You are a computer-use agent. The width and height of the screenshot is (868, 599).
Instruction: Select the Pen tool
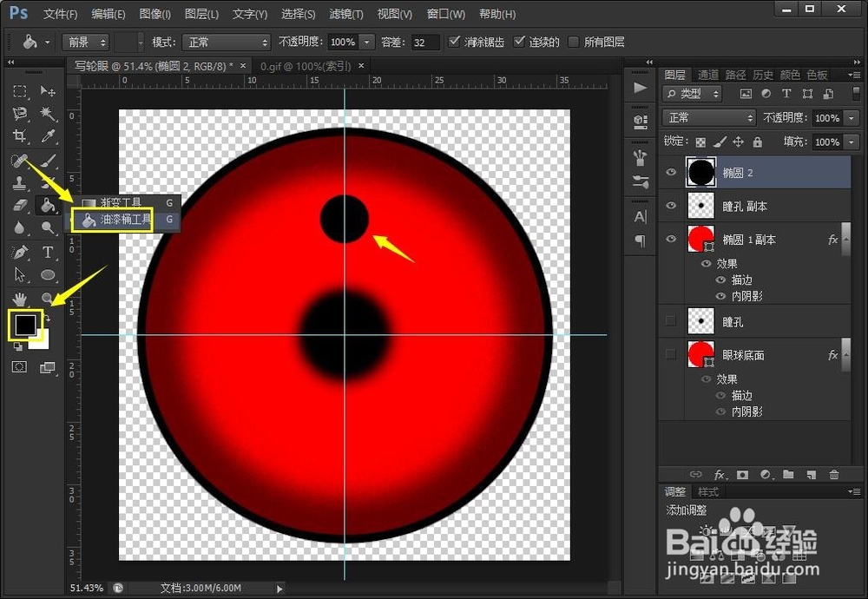20,253
